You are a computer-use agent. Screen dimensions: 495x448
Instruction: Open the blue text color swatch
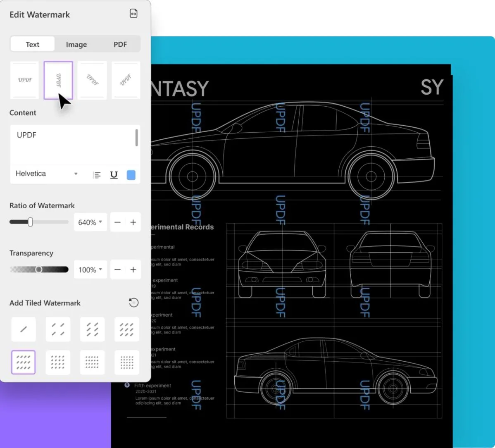[x=131, y=175]
